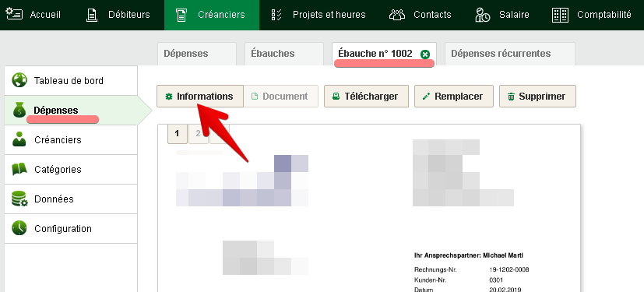Click the Supprimer button

pos(537,96)
